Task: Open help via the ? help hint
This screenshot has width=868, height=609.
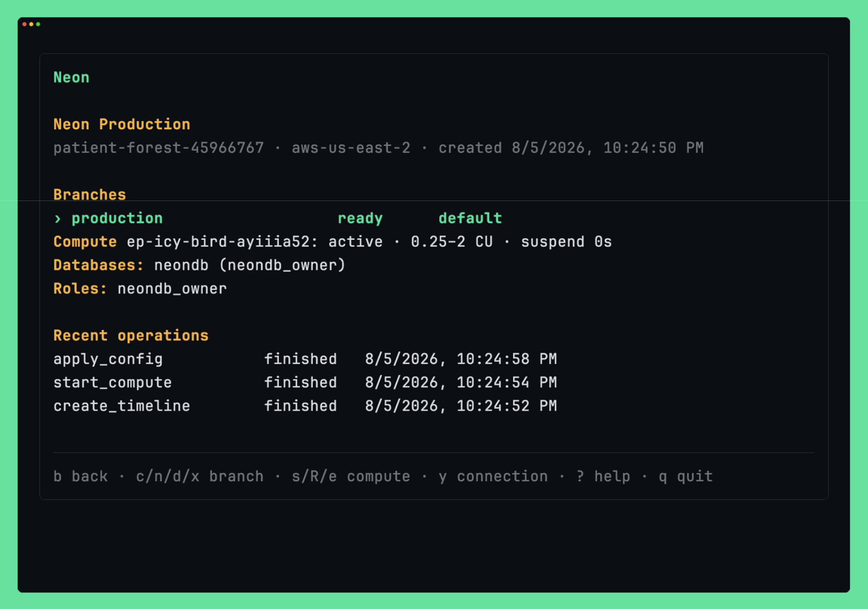Action: [603, 477]
